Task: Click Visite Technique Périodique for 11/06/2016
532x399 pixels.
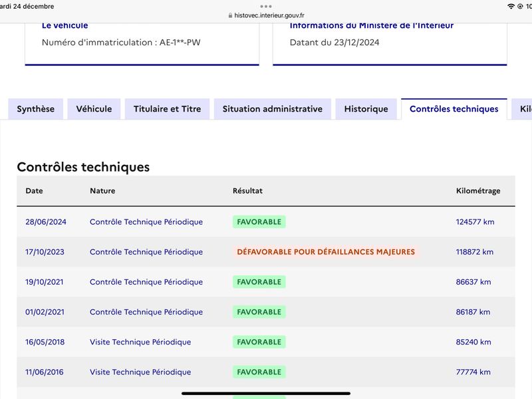Action: tap(140, 372)
